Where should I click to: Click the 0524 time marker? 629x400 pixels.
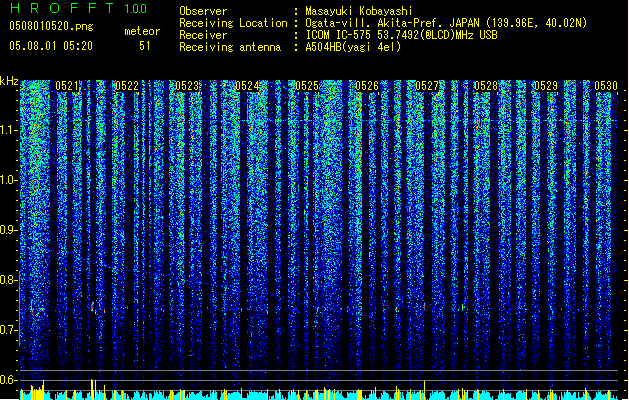pyautogui.click(x=247, y=86)
